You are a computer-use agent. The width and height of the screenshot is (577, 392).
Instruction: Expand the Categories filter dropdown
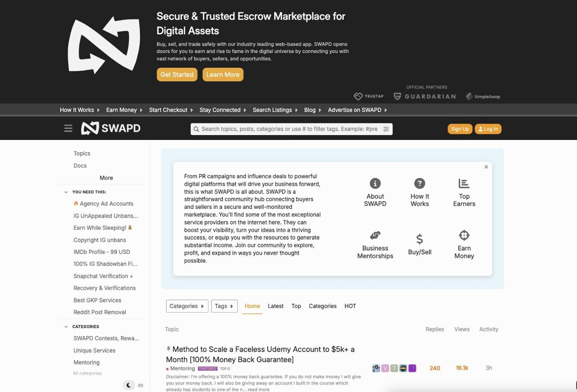187,306
